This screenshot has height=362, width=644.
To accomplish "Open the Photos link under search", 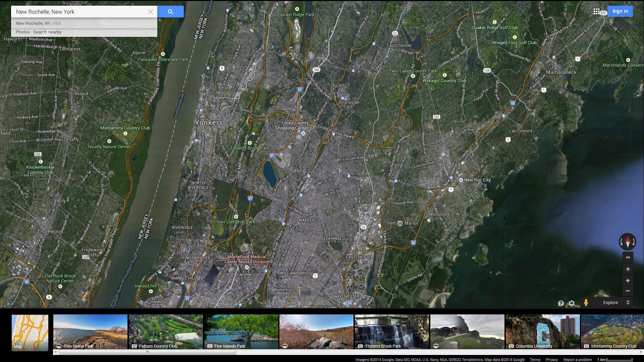I will (23, 32).
